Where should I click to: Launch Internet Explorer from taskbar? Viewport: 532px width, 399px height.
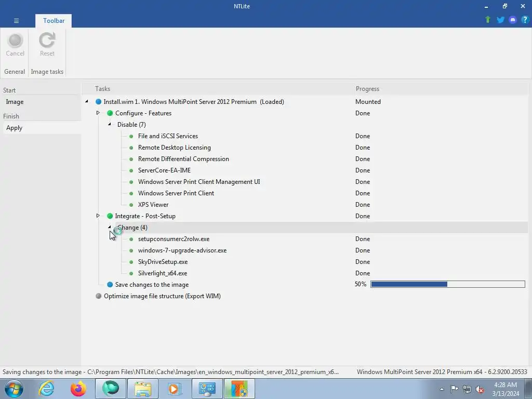point(46,389)
